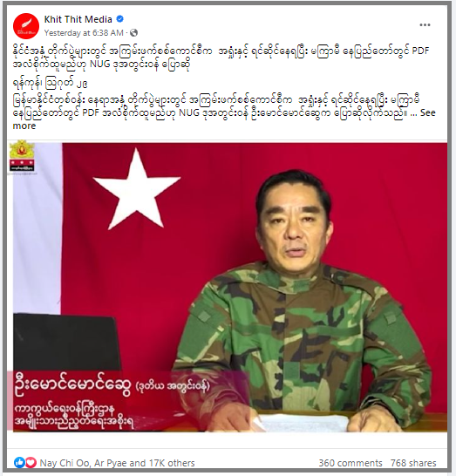Open the three-dot post options menu

click(425, 25)
